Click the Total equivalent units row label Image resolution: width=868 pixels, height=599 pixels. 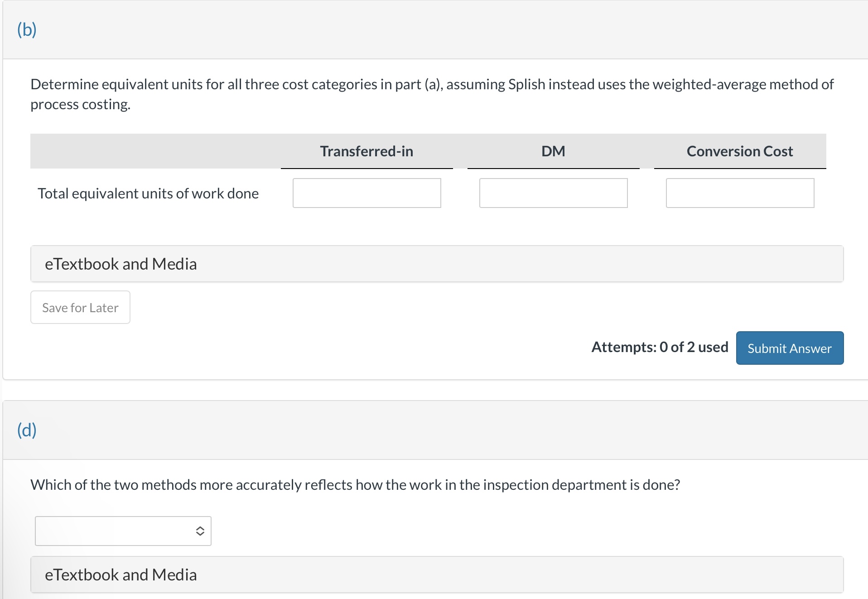coord(148,193)
